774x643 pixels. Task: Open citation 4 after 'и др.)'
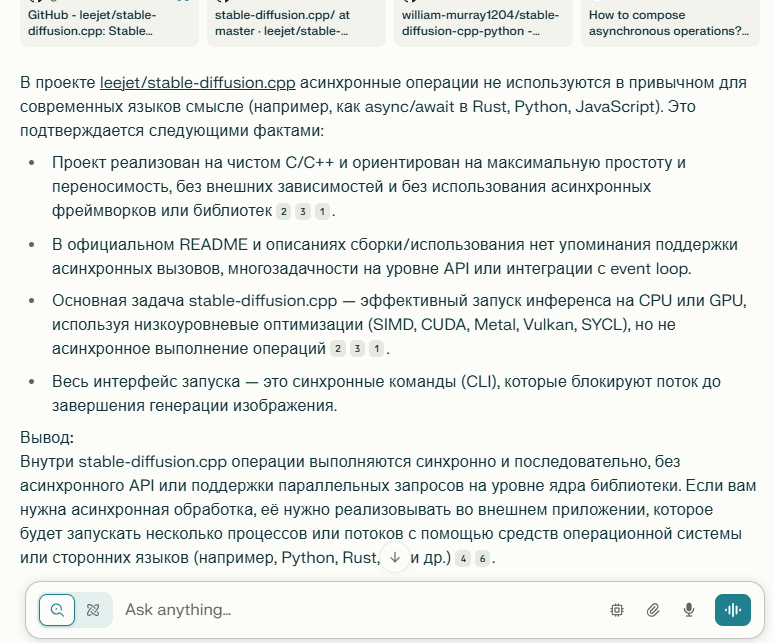463,559
